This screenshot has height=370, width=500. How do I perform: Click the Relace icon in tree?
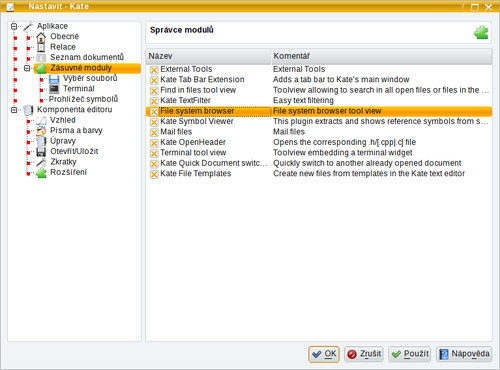point(41,47)
